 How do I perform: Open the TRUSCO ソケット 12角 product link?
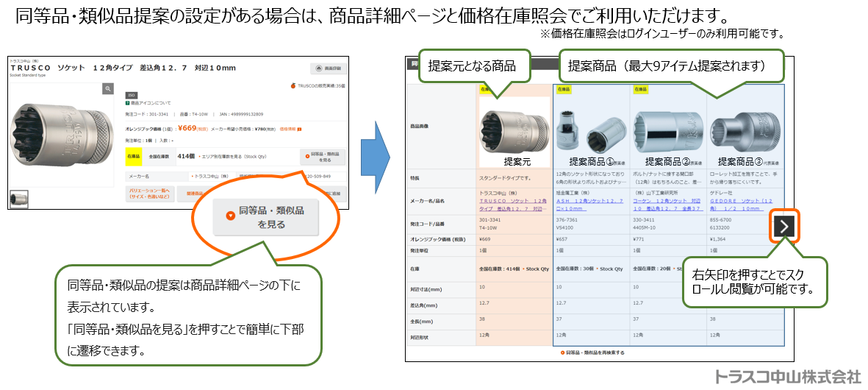(513, 205)
